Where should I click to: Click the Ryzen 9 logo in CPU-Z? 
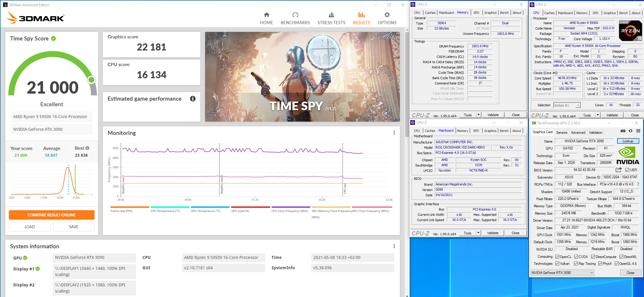(630, 31)
